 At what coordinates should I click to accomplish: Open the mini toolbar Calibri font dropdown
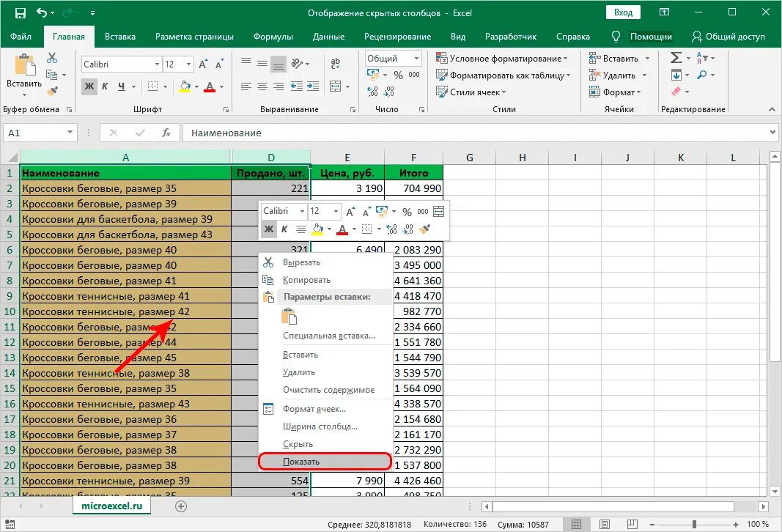tap(302, 211)
